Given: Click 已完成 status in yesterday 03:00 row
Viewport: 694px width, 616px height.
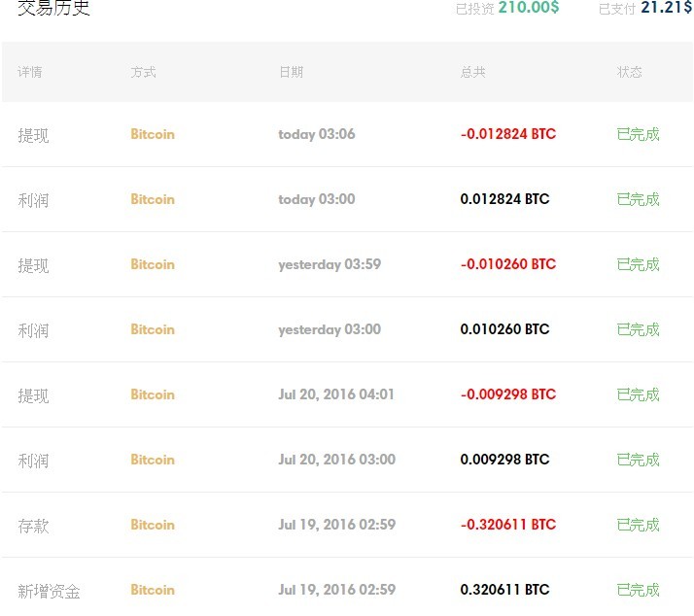Looking at the screenshot, I should [x=639, y=329].
